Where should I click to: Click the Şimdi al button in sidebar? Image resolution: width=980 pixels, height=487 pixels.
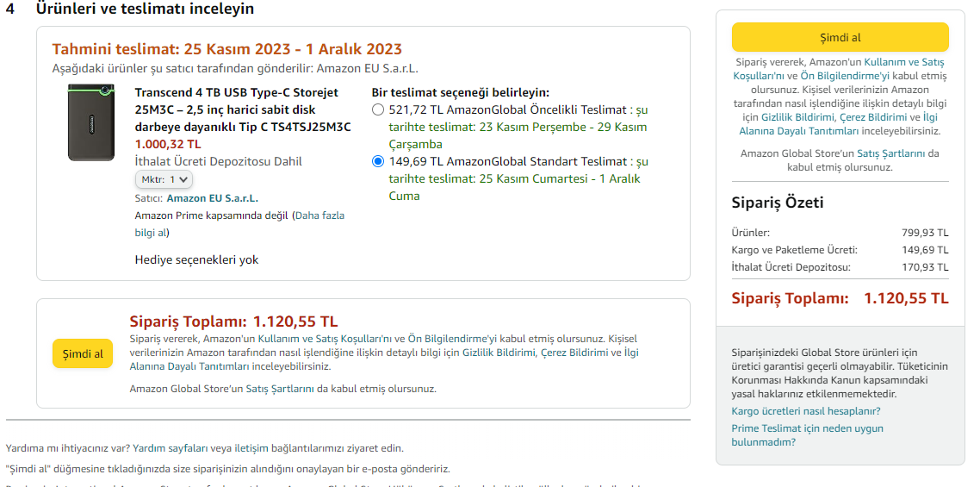pyautogui.click(x=840, y=38)
